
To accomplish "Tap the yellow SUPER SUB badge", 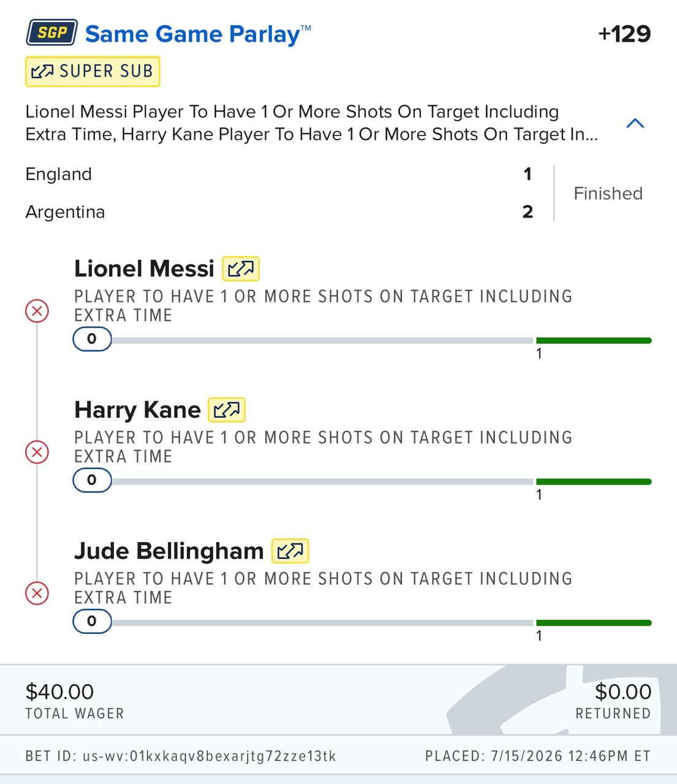I will [93, 72].
